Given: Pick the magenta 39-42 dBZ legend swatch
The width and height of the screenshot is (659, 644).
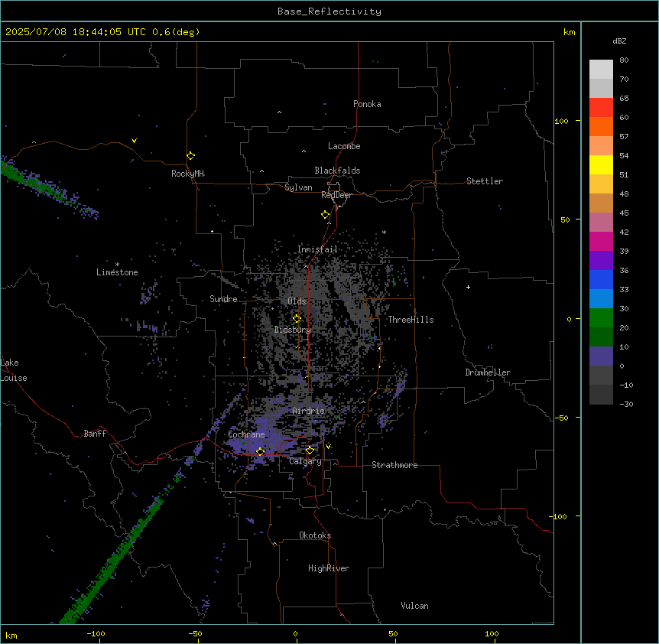Looking at the screenshot, I should pos(601,241).
